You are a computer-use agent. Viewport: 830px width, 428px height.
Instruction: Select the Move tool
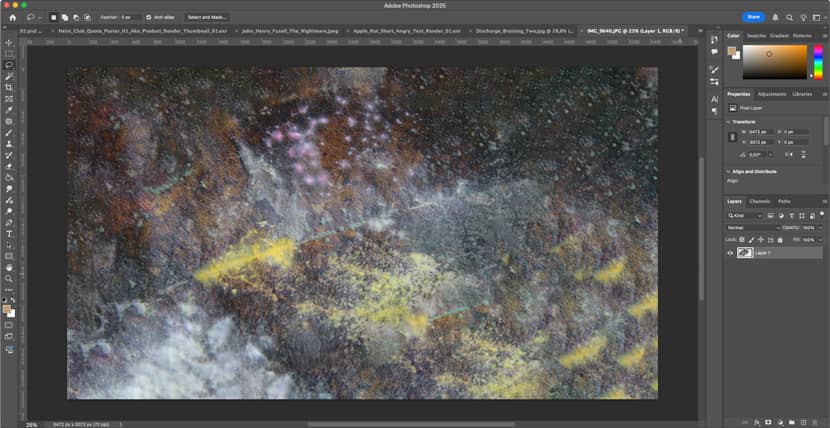(x=9, y=42)
